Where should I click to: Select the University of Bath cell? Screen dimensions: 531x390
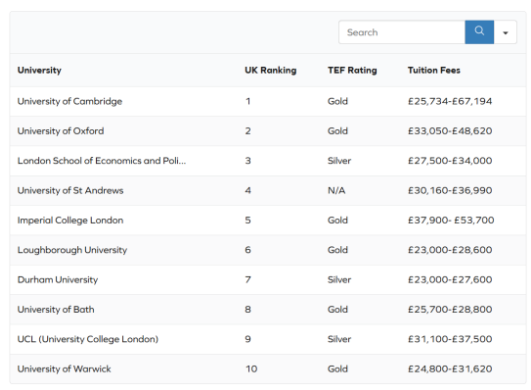(56, 309)
